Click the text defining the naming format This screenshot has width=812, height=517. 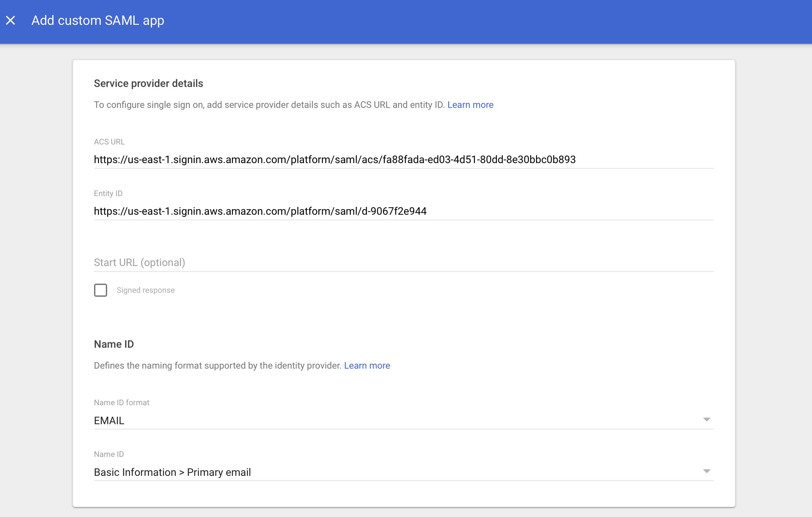coord(218,365)
